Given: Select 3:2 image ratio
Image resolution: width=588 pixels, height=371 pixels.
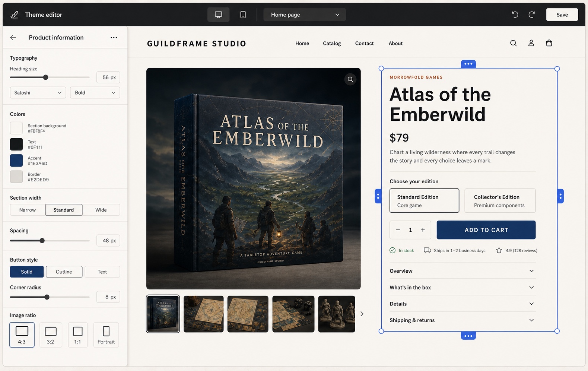Looking at the screenshot, I should tap(51, 335).
